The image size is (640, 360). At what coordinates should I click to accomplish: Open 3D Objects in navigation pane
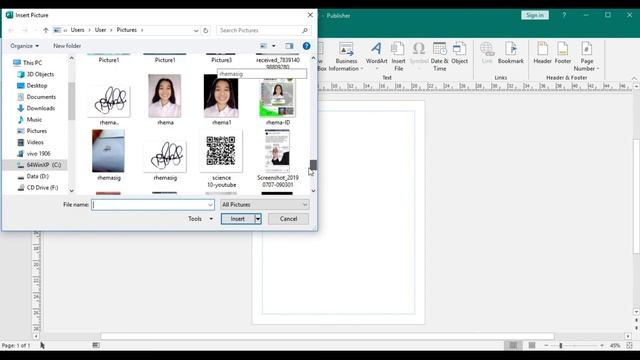(x=40, y=74)
